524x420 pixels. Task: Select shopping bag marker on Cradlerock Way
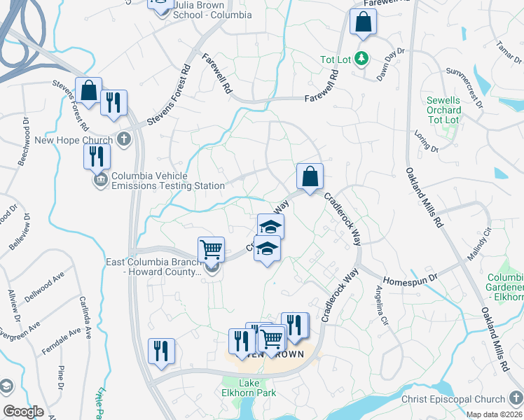coord(310,176)
